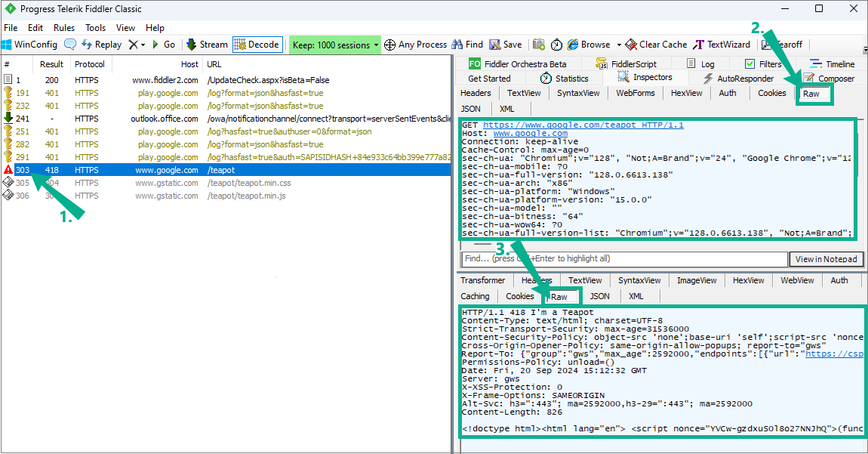Select response inspector ImageView tab
This screenshot has width=868, height=454.
pyautogui.click(x=697, y=280)
